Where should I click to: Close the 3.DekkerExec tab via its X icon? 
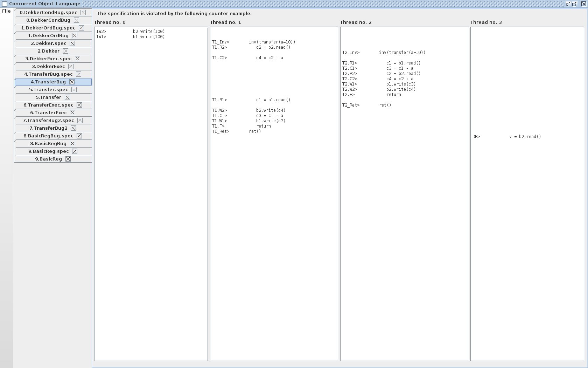click(71, 66)
